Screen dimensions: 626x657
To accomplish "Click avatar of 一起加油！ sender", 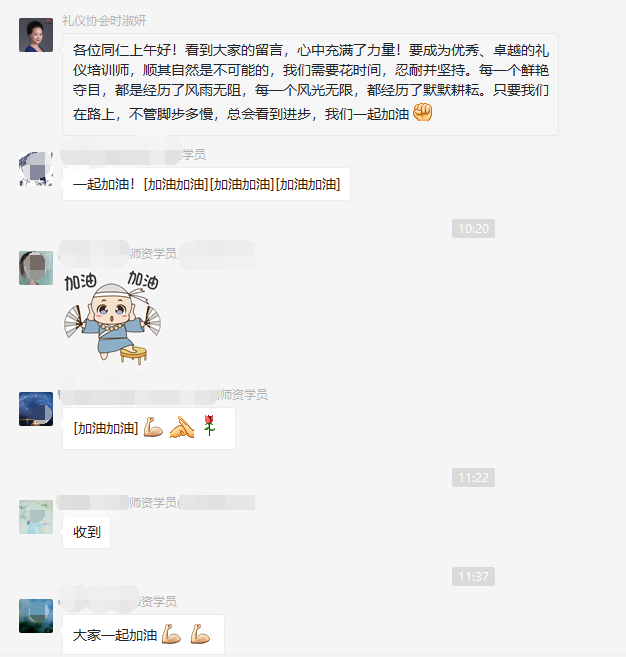I will (36, 169).
